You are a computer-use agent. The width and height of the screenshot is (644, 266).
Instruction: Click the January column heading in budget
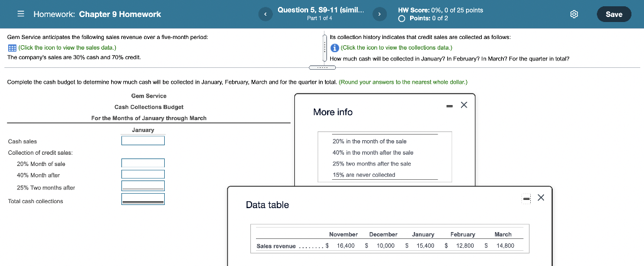143,130
